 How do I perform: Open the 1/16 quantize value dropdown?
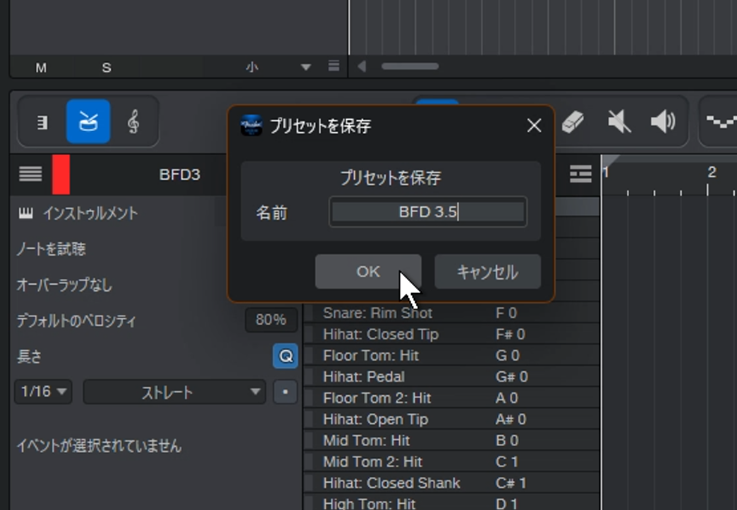(43, 392)
